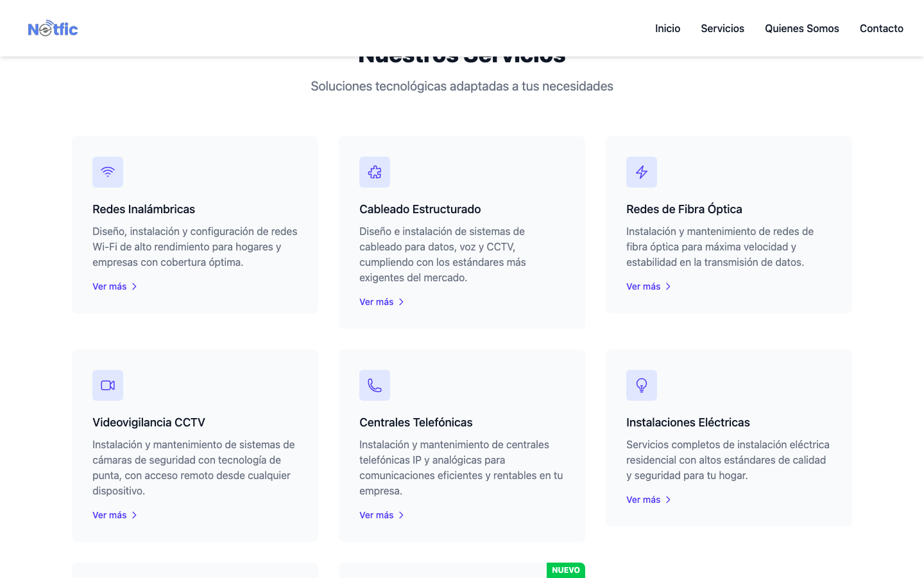Click the Netfic logo
The width and height of the screenshot is (924, 578).
tap(53, 28)
